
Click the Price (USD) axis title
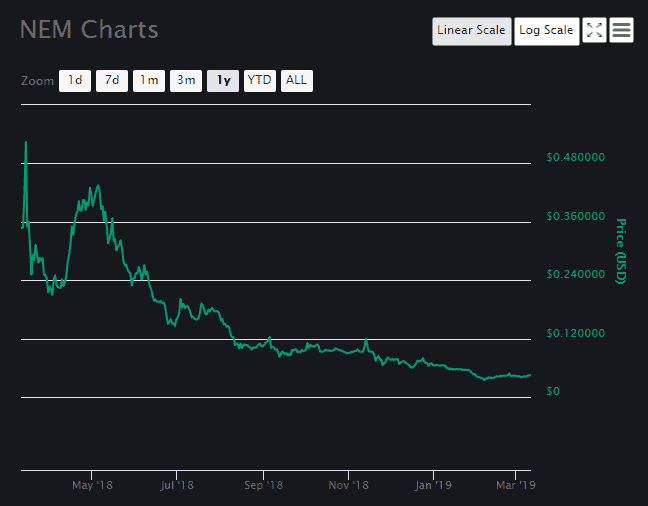(x=621, y=251)
